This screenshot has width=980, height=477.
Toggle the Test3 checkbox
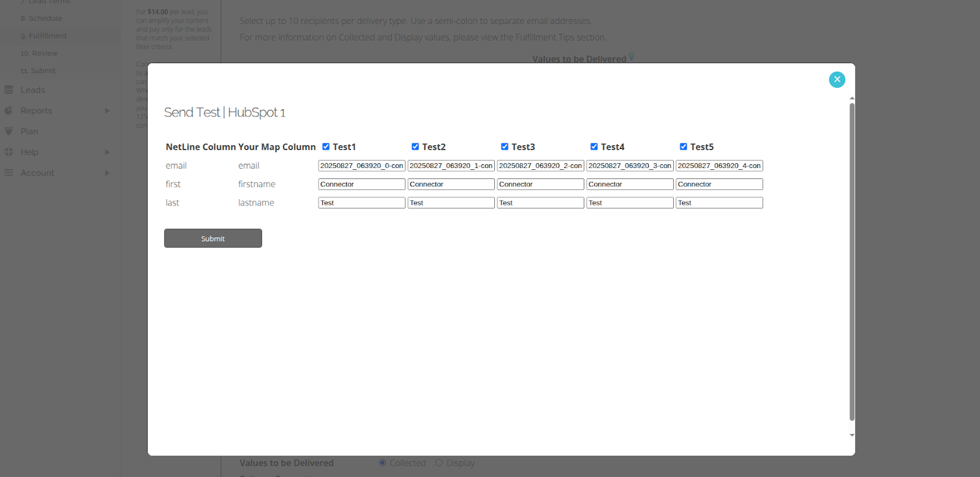505,147
